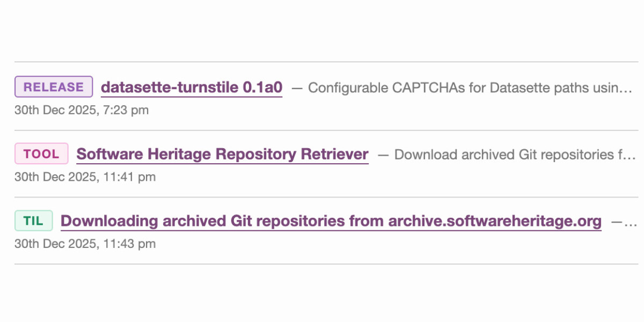Click the 0.1a0 version number in the title
The image size is (644, 322).
263,87
